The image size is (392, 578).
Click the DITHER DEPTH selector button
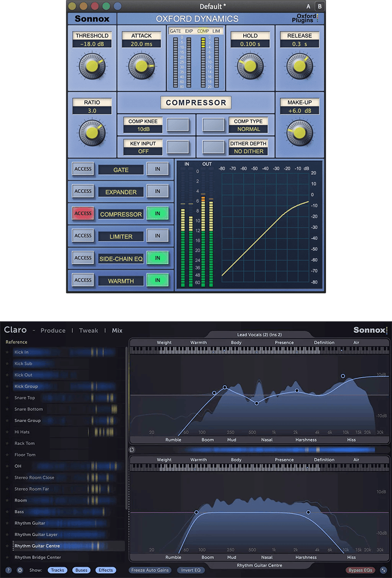(x=213, y=147)
